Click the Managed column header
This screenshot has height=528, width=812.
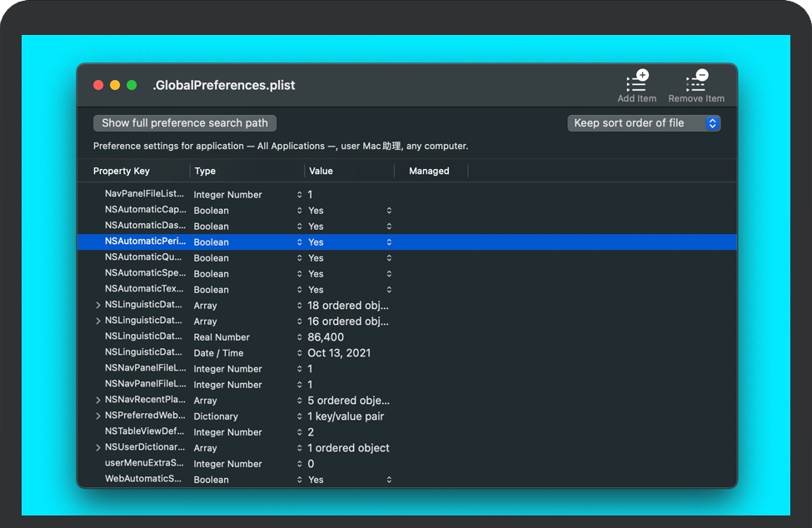tap(429, 172)
